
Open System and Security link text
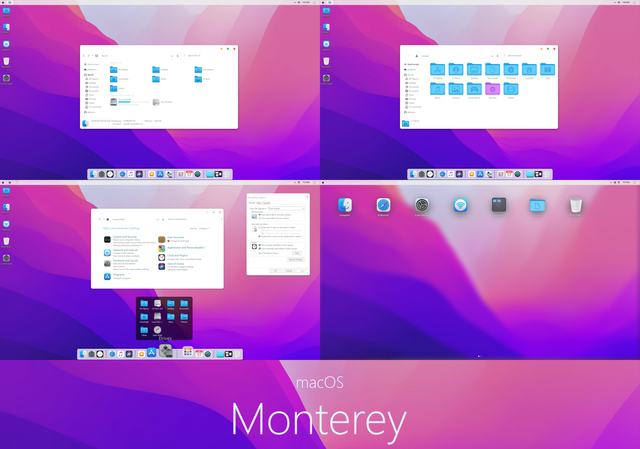pyautogui.click(x=125, y=237)
